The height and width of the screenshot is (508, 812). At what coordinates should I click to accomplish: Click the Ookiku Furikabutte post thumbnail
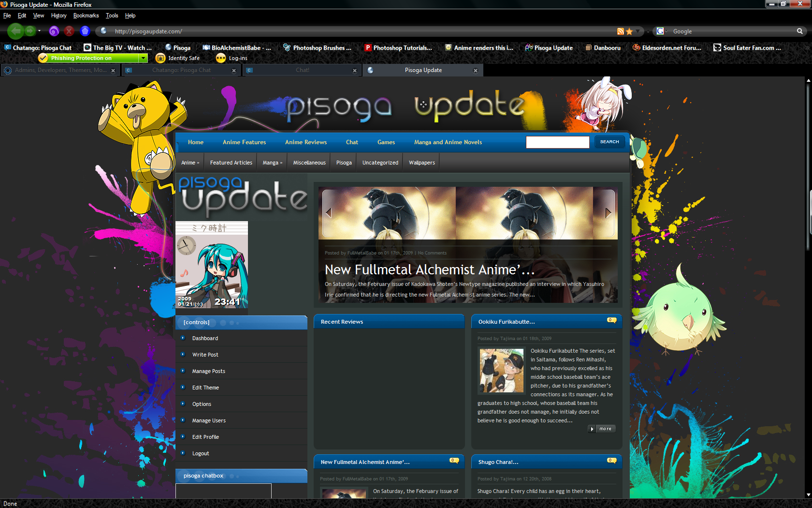[502, 370]
